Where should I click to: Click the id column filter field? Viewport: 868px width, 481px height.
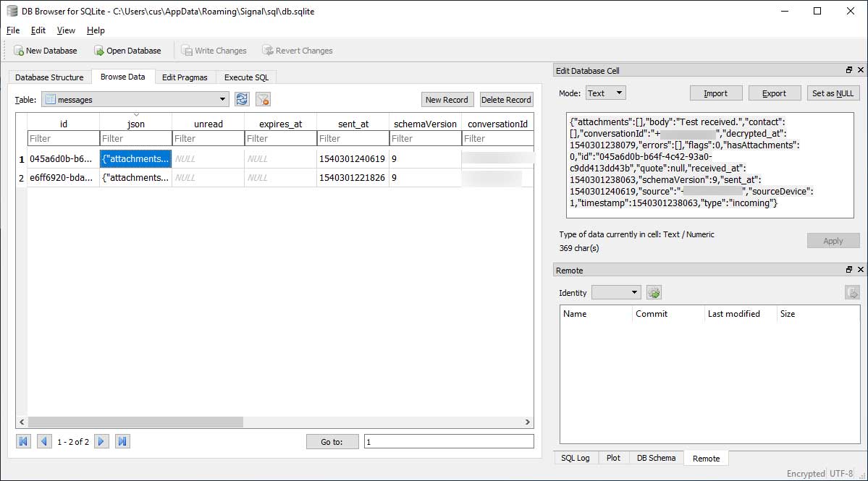tap(64, 138)
